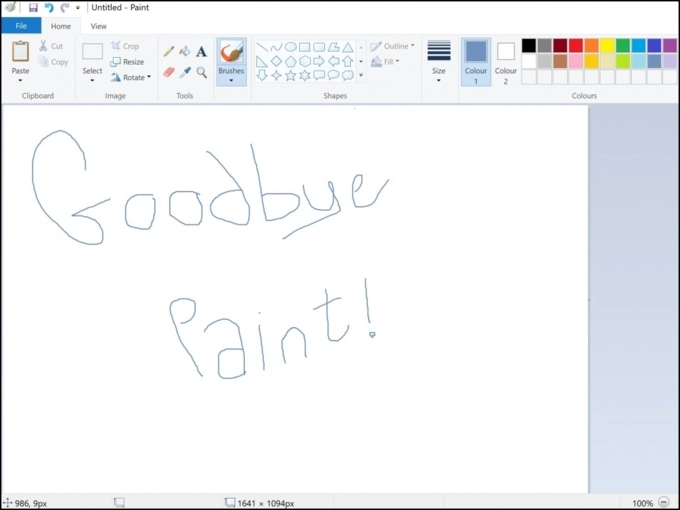Click the Crop button

pos(125,46)
